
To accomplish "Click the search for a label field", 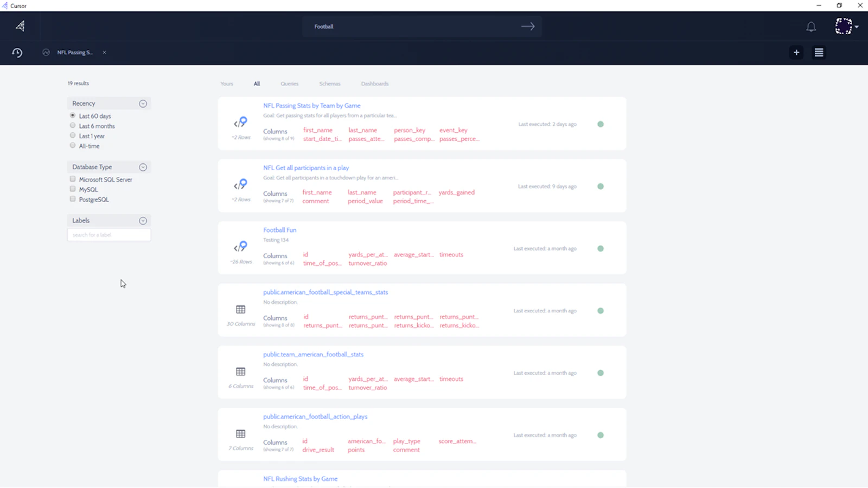I will [109, 235].
